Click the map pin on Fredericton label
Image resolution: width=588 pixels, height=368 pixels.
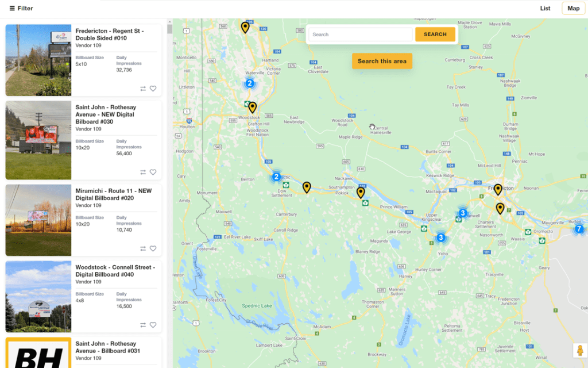[498, 190]
